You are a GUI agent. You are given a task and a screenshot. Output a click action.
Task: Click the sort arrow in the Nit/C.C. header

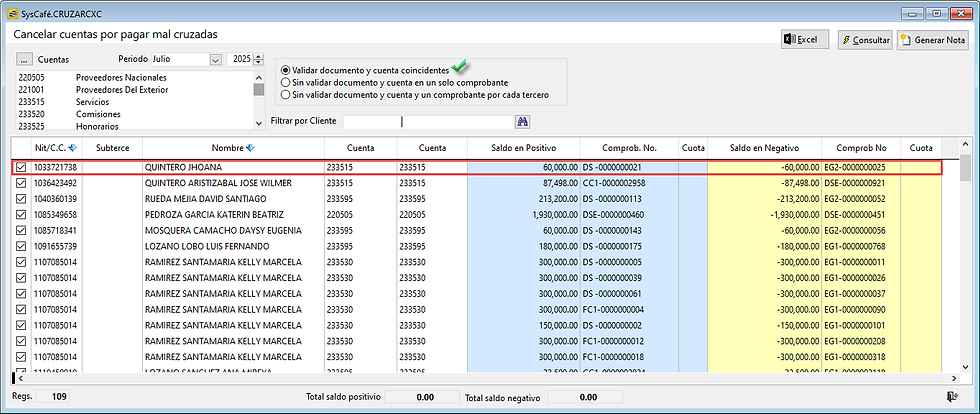pyautogui.click(x=72, y=148)
